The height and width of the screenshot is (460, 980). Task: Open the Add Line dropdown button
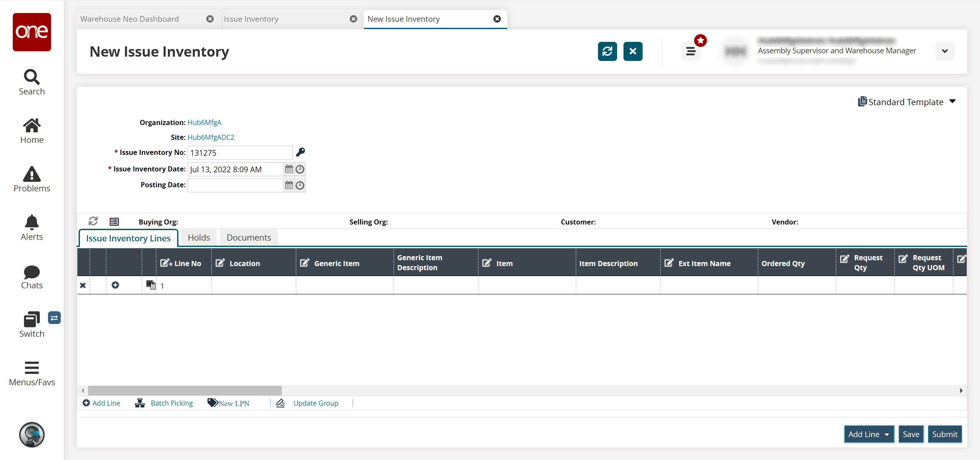(x=868, y=434)
